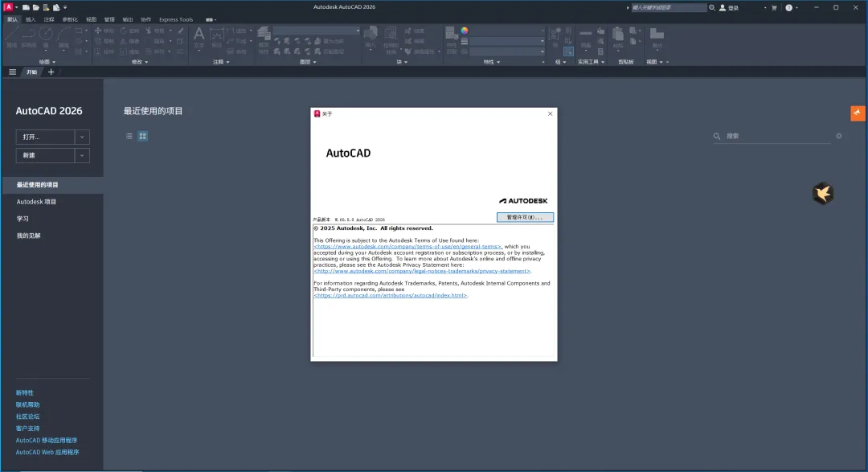Open the shopping cart icon in title bar
The image size is (868, 472).
click(x=774, y=8)
